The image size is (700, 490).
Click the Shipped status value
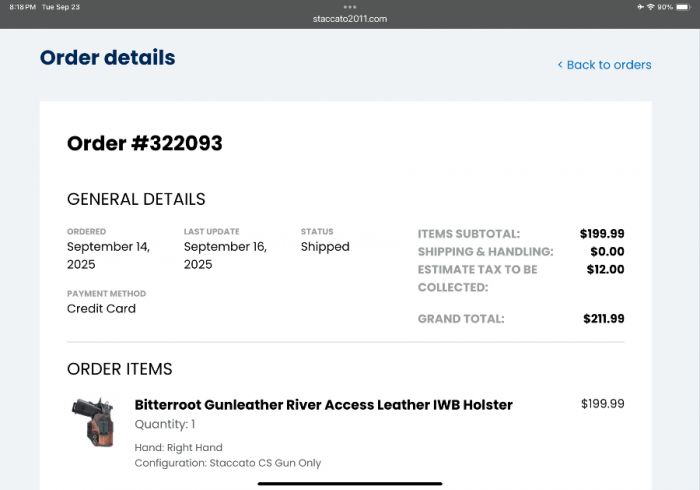tap(325, 247)
